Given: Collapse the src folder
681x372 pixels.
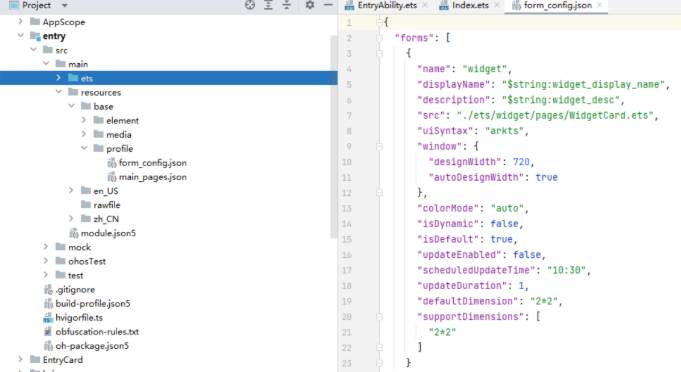Looking at the screenshot, I should (x=33, y=50).
